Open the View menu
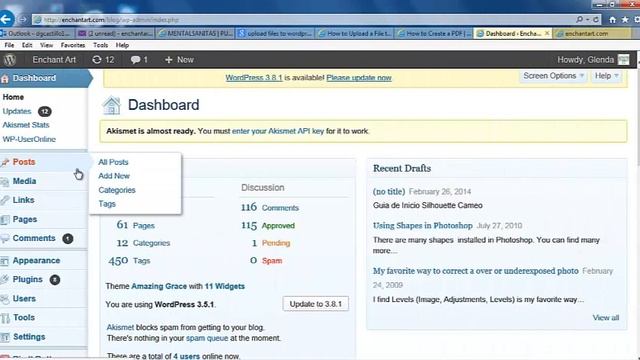Viewport: 640px width, 360px height. [46, 45]
